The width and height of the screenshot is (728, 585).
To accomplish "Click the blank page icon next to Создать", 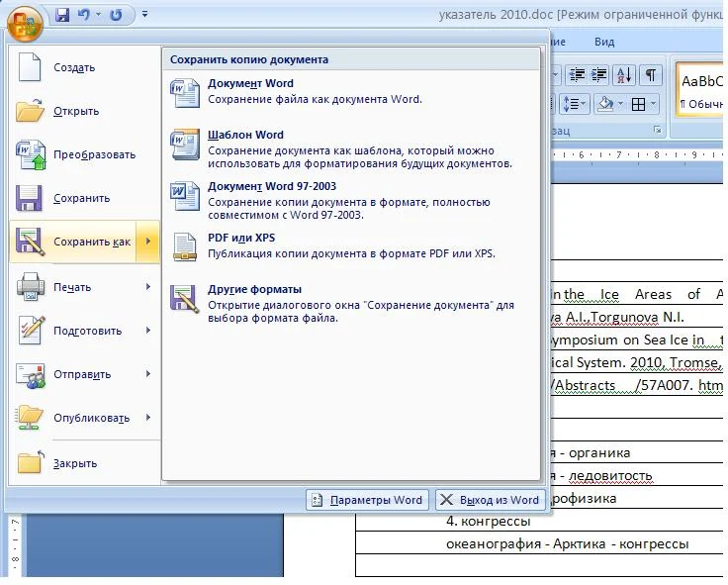I will pyautogui.click(x=30, y=67).
